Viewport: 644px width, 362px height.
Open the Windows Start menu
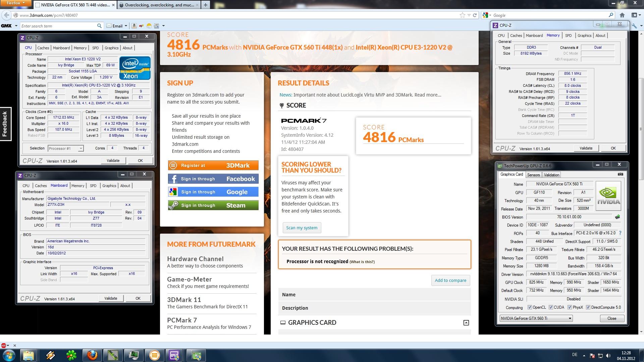[x=8, y=355]
